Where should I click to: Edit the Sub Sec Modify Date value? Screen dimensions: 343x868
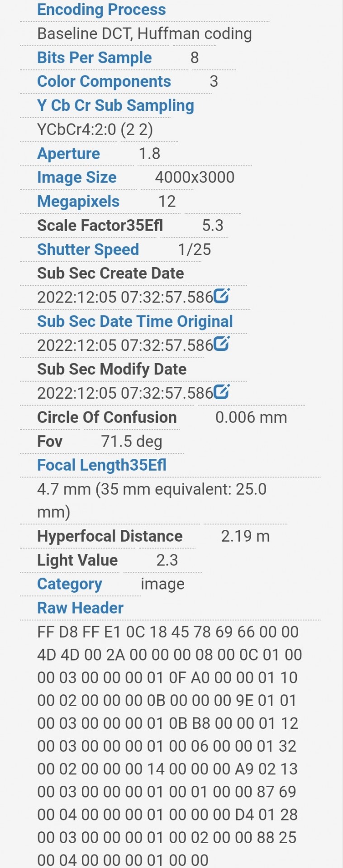point(221,392)
